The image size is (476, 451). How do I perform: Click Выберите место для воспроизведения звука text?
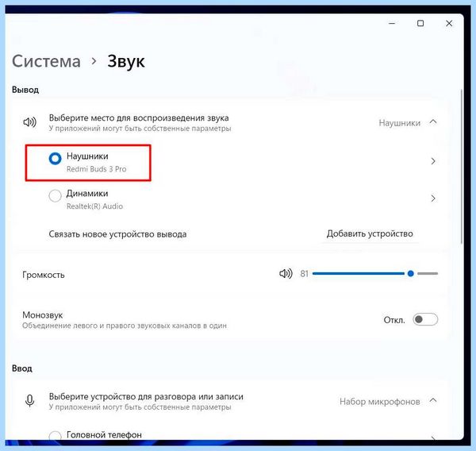click(x=139, y=118)
